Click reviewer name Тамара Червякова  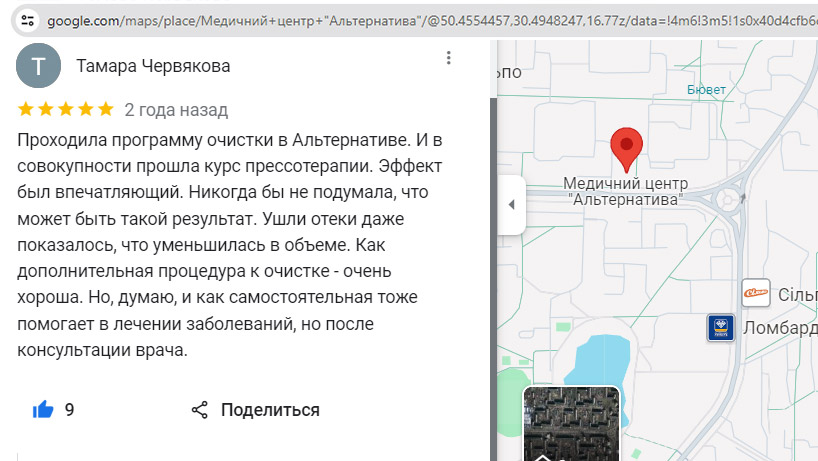153,66
